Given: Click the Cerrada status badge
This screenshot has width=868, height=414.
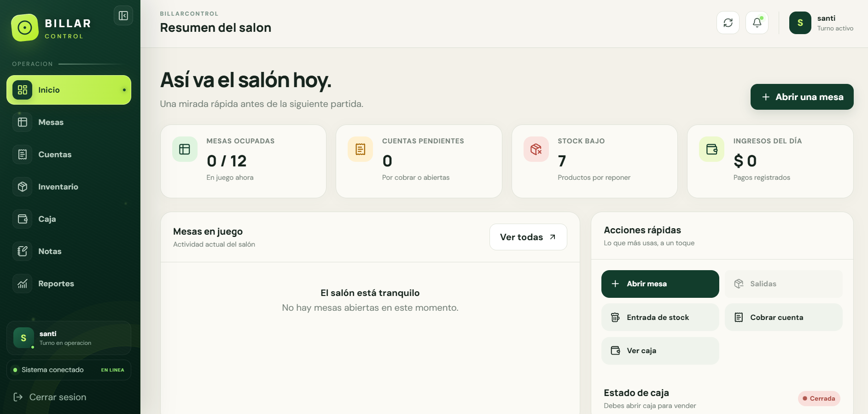Looking at the screenshot, I should [x=819, y=398].
